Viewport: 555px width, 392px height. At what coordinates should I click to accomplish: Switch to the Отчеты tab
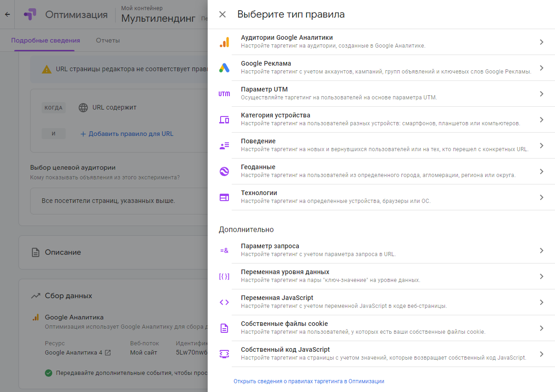108,41
